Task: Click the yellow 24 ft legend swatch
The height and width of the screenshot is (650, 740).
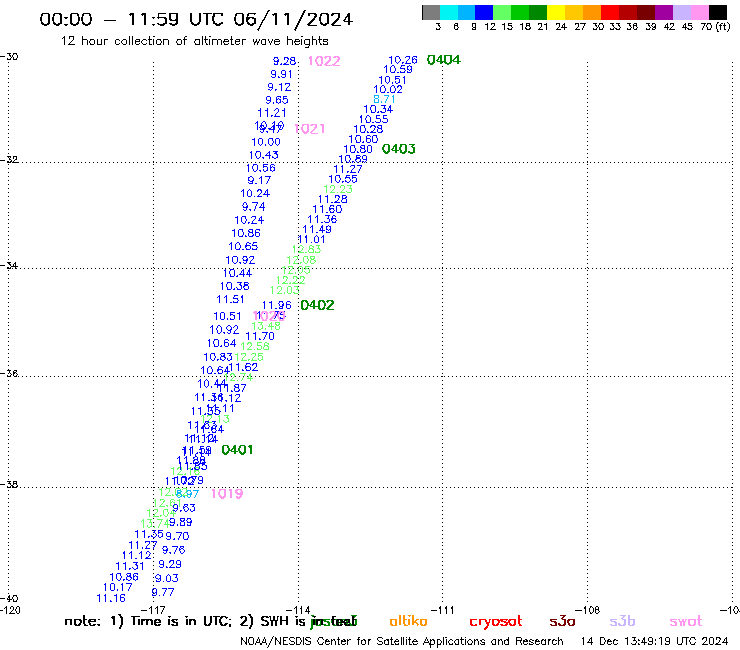Action: coord(556,12)
